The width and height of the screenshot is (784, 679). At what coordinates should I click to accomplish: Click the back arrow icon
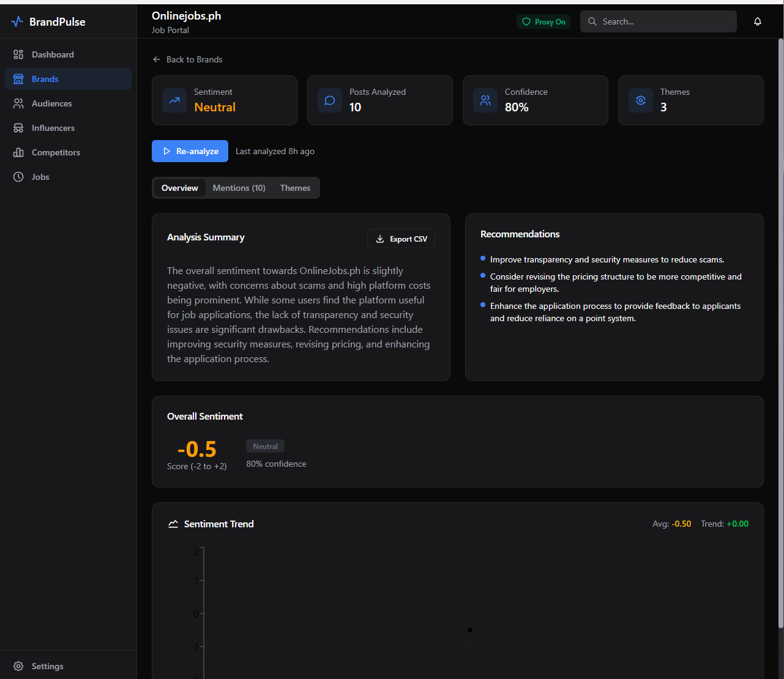[157, 59]
